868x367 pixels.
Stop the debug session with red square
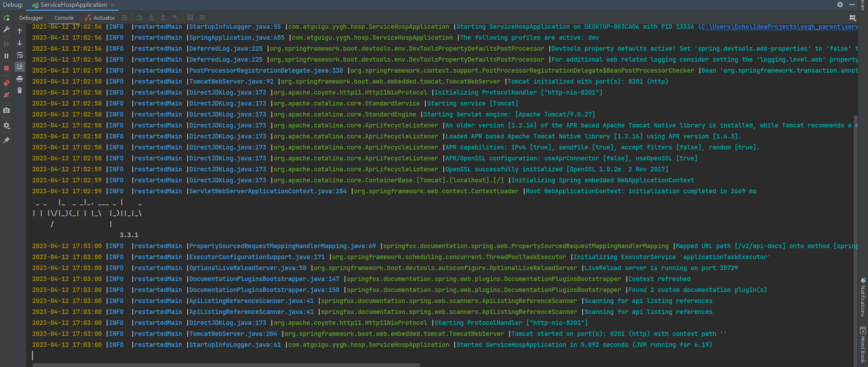point(6,68)
